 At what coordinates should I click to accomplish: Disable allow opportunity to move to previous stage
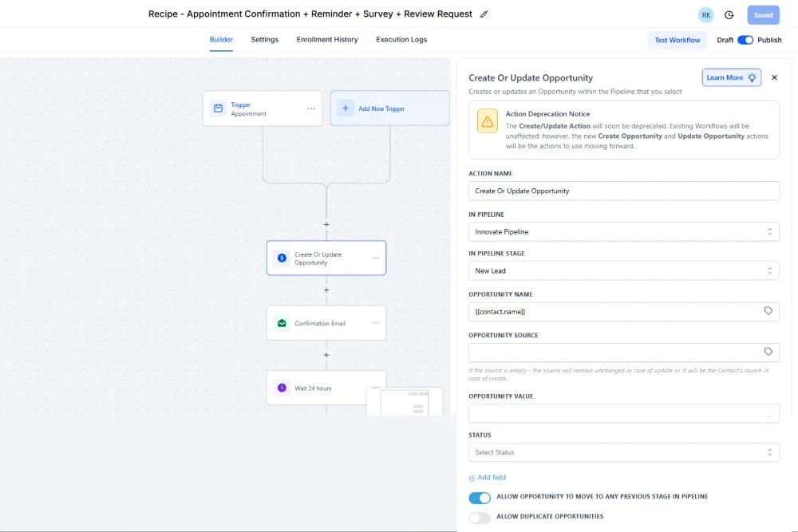(x=480, y=498)
